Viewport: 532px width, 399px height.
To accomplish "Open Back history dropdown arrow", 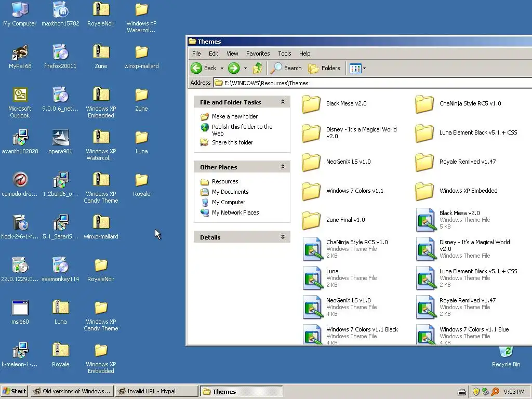I will pos(222,68).
